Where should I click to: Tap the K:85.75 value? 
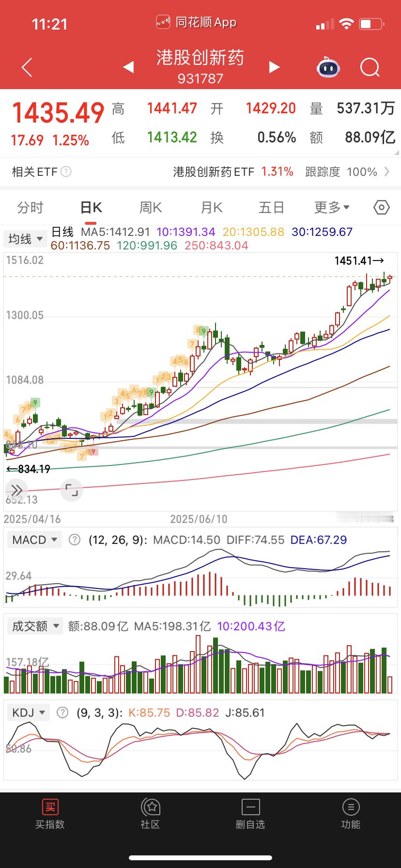[149, 713]
